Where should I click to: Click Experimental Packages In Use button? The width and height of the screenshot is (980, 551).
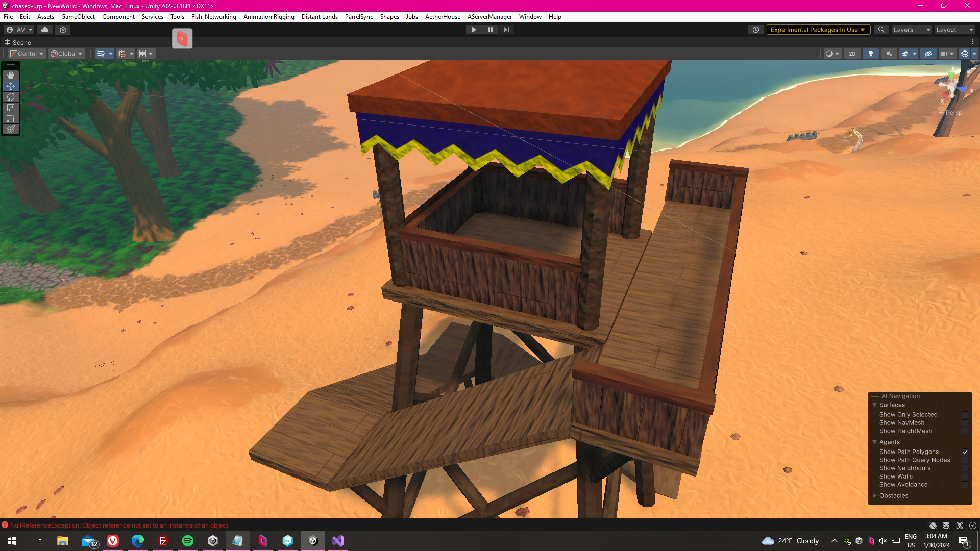817,30
